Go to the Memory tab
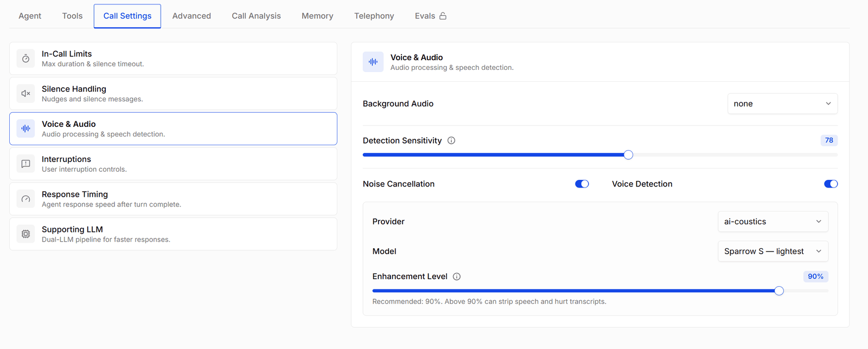The height and width of the screenshot is (349, 868). click(x=317, y=16)
